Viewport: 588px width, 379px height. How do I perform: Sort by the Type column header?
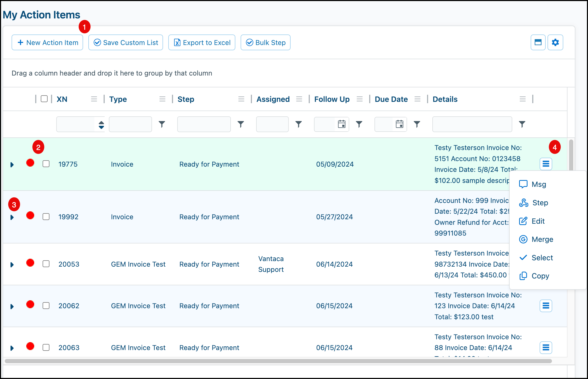click(118, 99)
